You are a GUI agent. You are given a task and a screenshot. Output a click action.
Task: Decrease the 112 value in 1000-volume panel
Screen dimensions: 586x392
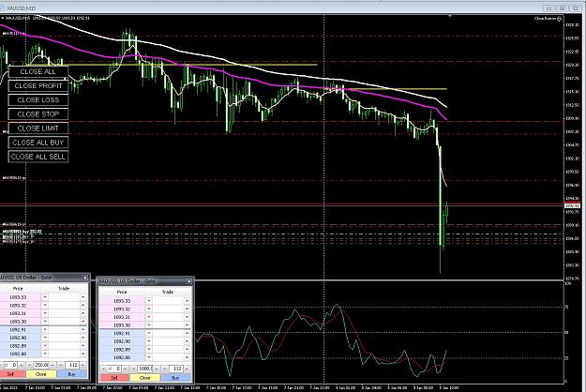click(x=164, y=369)
